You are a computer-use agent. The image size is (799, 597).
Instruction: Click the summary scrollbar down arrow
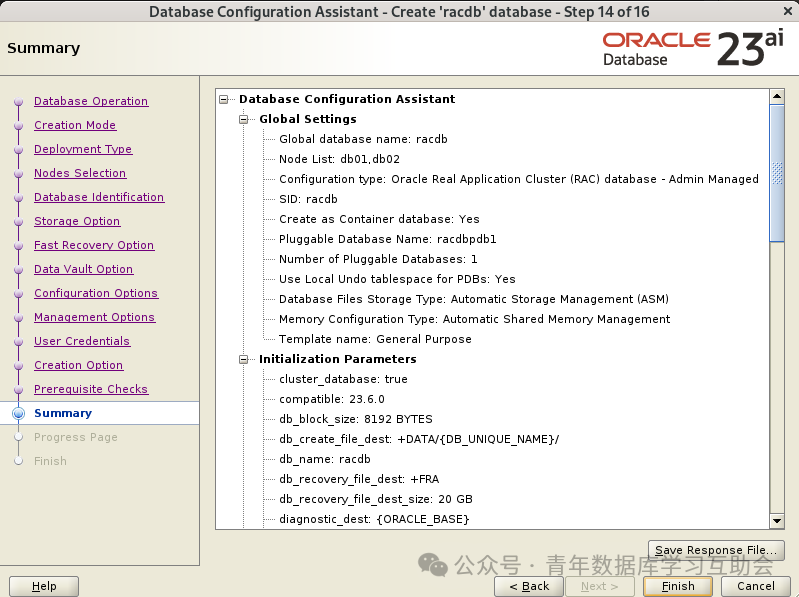click(777, 521)
